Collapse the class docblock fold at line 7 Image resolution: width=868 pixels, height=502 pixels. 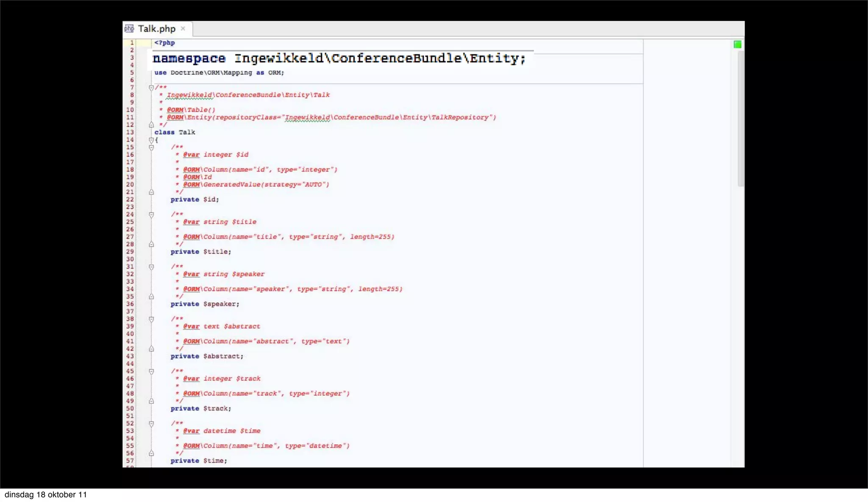151,88
